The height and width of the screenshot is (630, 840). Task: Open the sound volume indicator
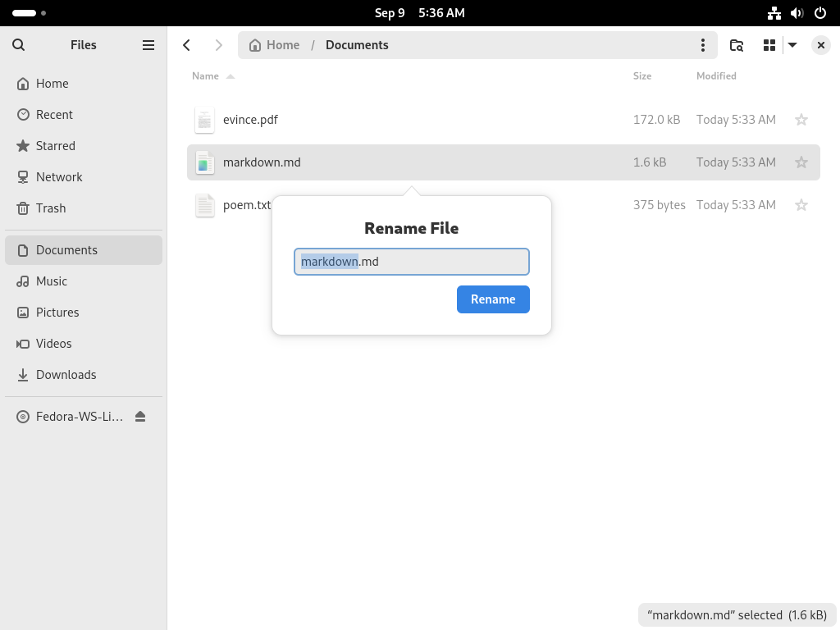[x=797, y=13]
